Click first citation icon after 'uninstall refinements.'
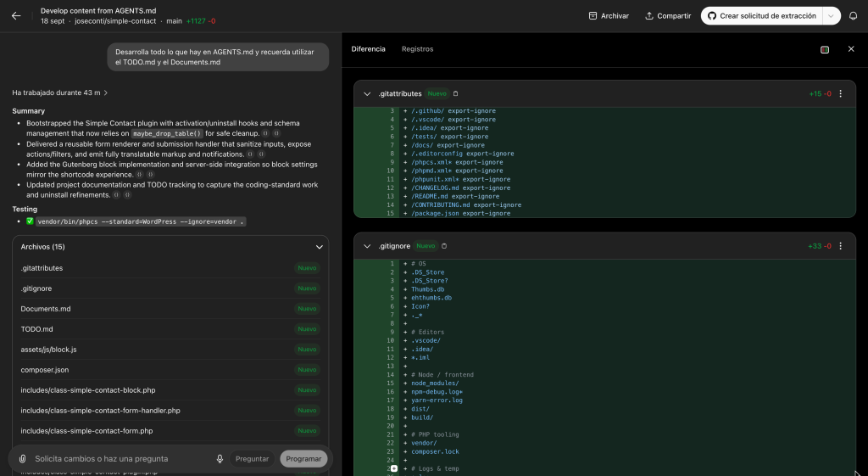The width and height of the screenshot is (868, 476). pyautogui.click(x=116, y=195)
